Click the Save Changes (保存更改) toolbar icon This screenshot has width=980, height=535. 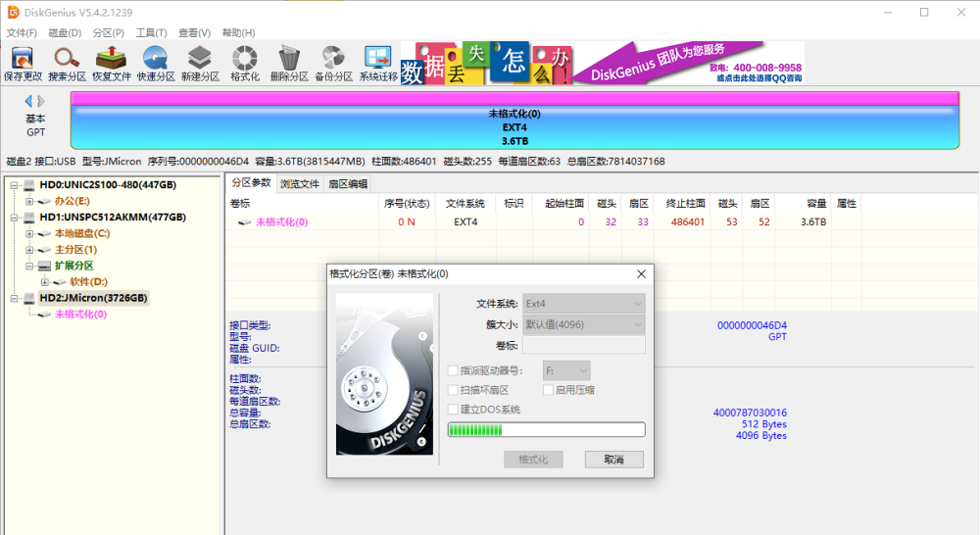tap(23, 64)
